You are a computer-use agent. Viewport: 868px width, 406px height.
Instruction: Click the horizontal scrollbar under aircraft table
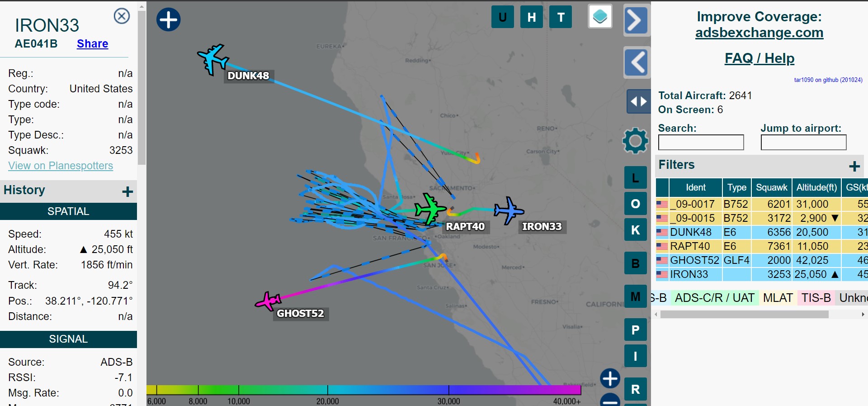click(x=744, y=314)
